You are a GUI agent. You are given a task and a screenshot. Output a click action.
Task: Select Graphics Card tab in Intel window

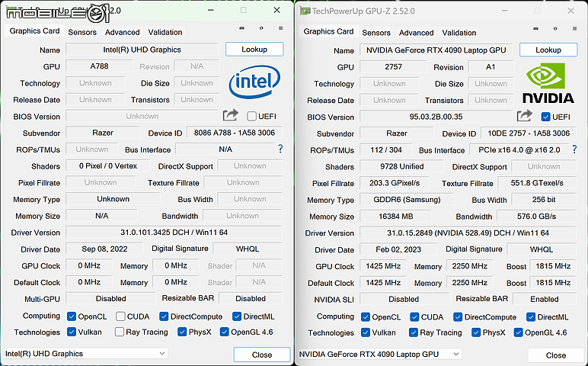(x=34, y=31)
